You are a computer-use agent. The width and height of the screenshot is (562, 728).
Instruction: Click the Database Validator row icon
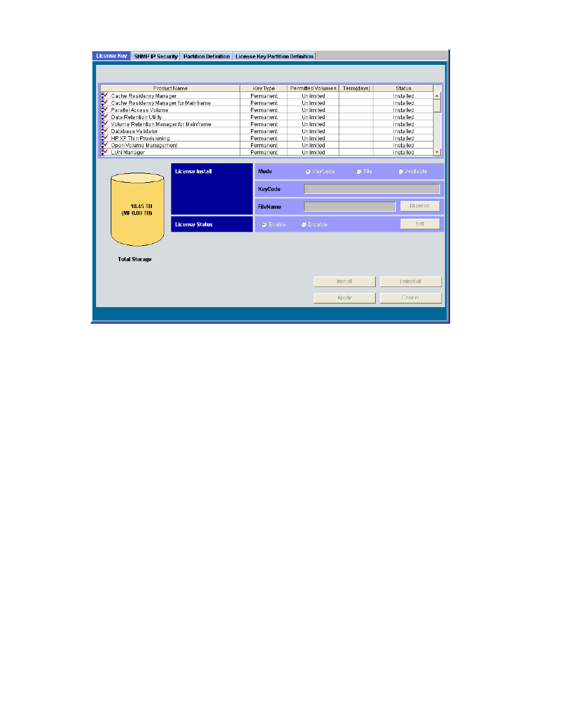pyautogui.click(x=104, y=131)
